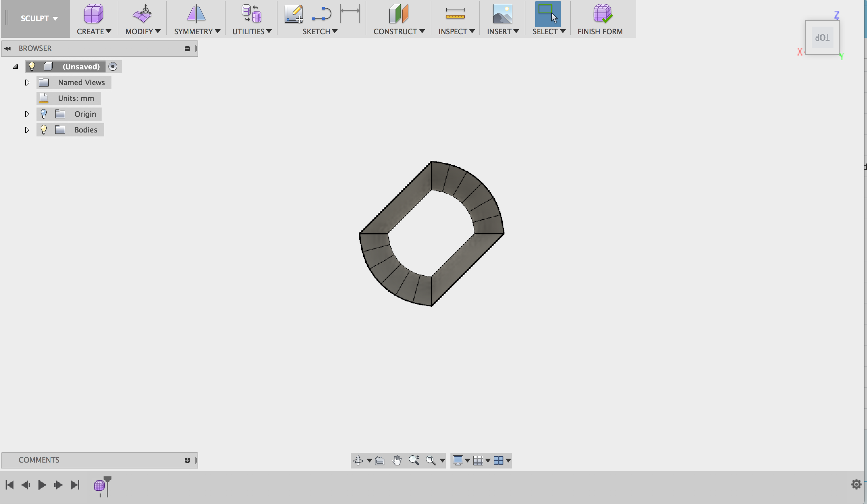
Task: Toggle visibility bulb of Bodies folder
Action: pos(44,129)
